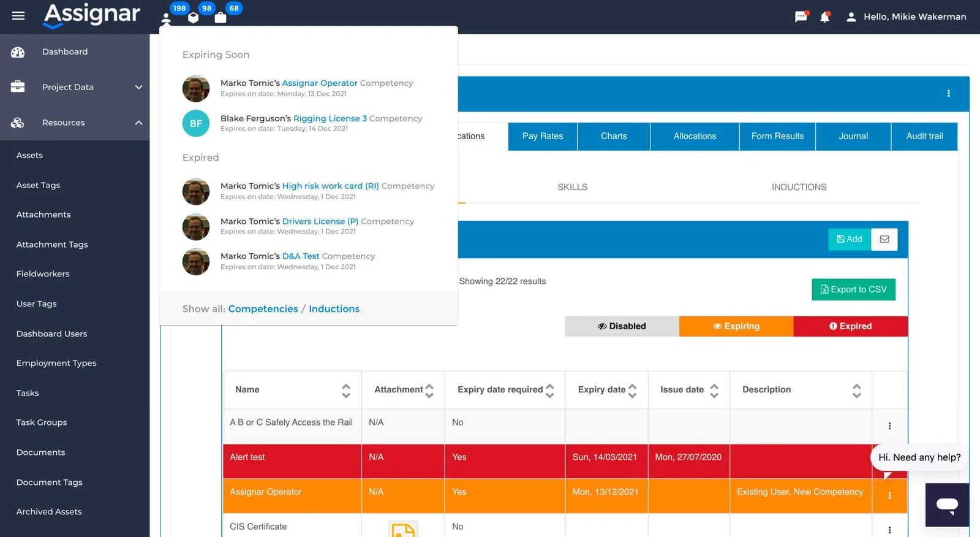Open the asset alerts icon with badge 98
Screen dimensions: 980x537
194,18
